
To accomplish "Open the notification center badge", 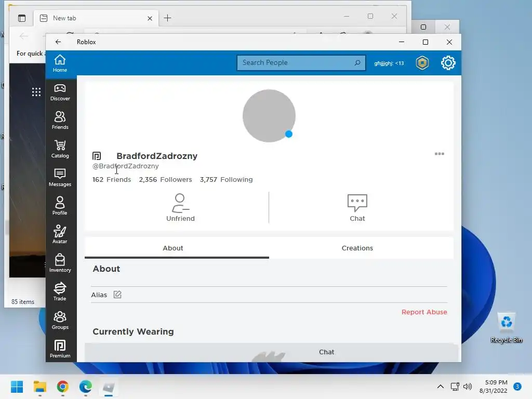I will pyautogui.click(x=517, y=387).
